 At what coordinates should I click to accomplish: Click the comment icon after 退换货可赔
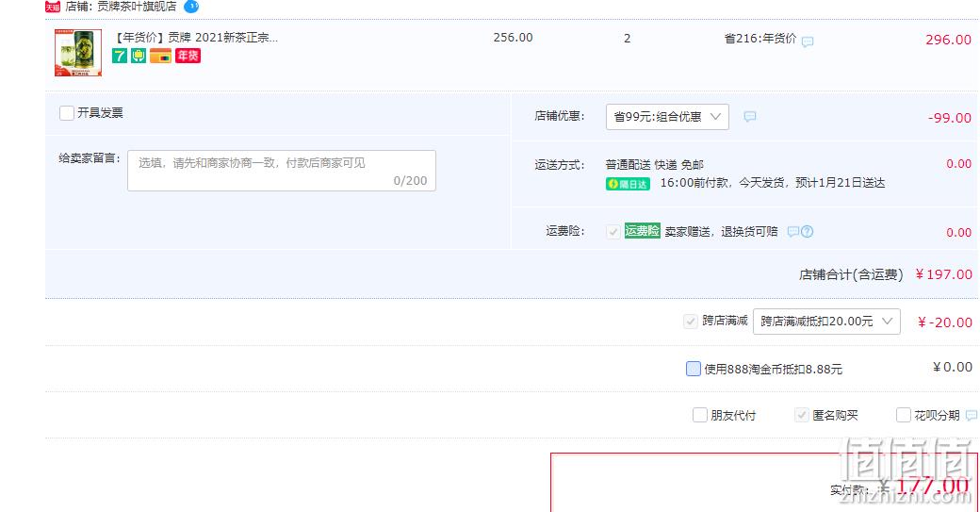[x=792, y=232]
